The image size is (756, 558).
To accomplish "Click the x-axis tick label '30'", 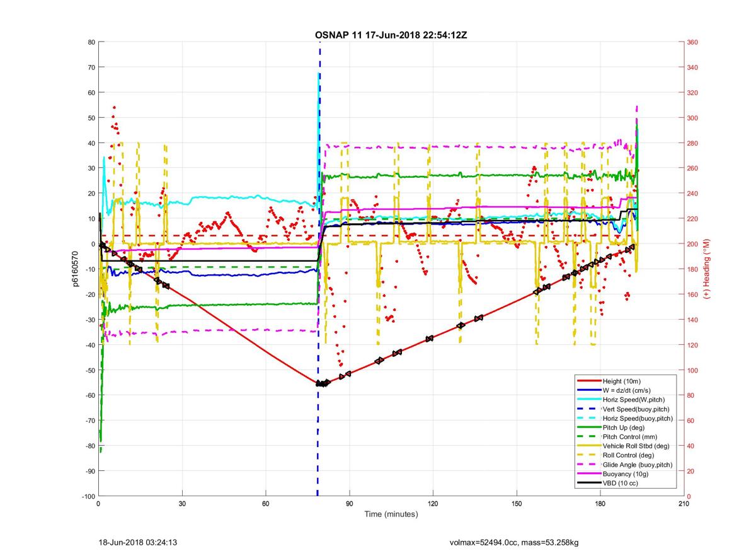I will 182,503.
